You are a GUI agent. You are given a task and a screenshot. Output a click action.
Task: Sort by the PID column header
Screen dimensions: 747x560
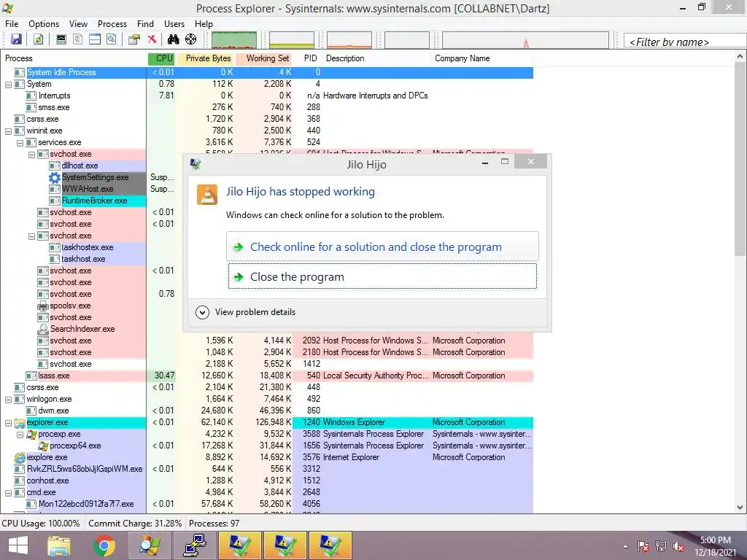click(310, 58)
